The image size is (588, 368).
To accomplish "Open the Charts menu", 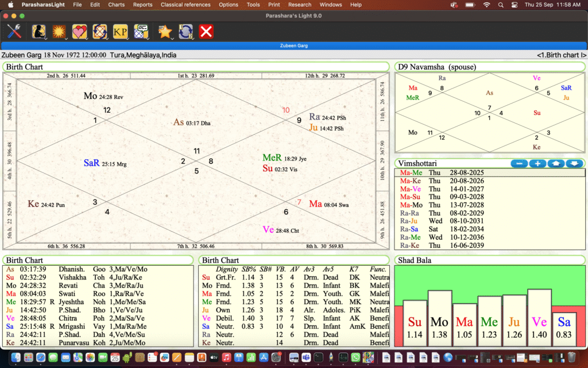I will [x=116, y=5].
